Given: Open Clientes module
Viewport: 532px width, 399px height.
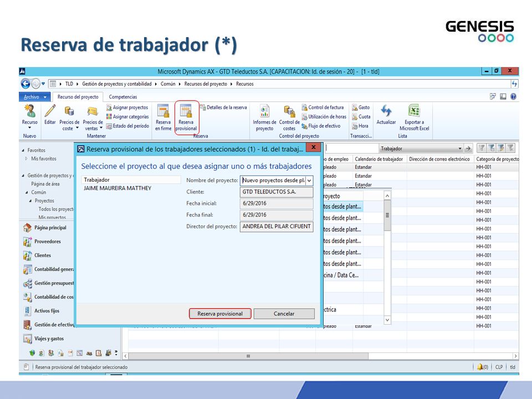Looking at the screenshot, I should (x=37, y=255).
